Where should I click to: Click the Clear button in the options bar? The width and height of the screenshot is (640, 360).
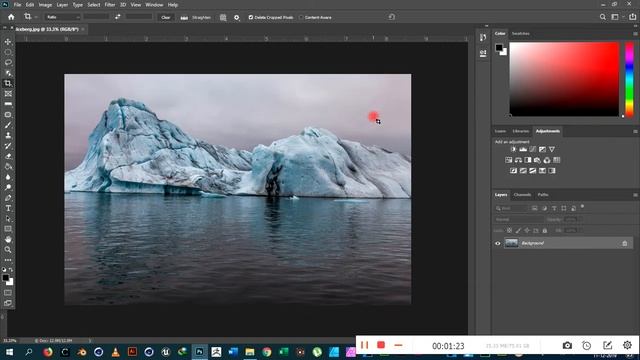165,18
